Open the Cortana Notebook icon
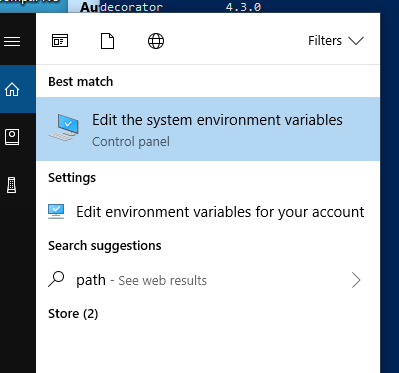The image size is (399, 373). pyautogui.click(x=12, y=137)
